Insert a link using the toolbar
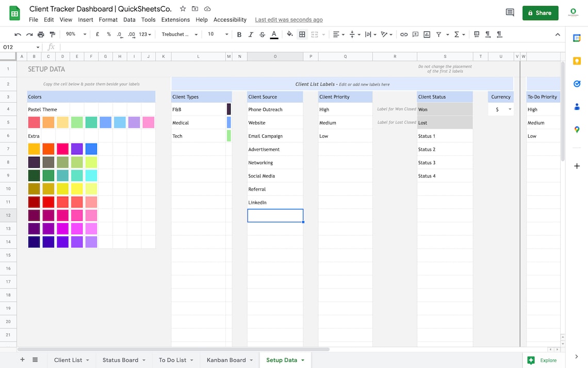 (404, 34)
